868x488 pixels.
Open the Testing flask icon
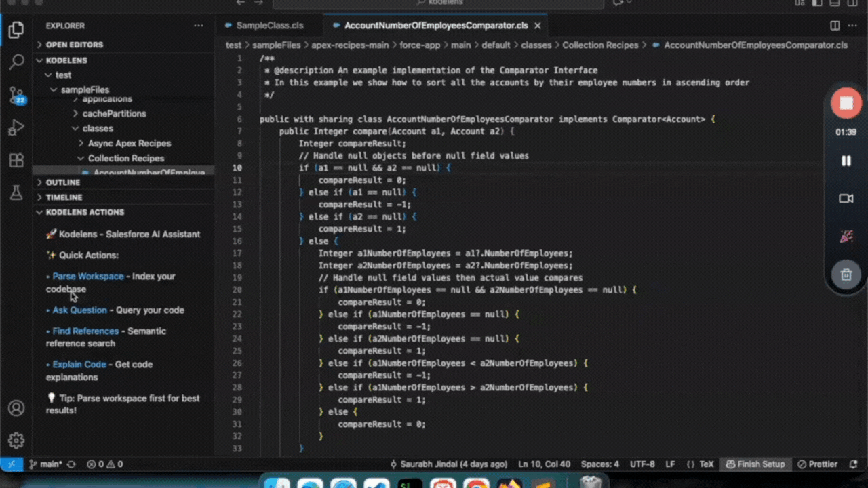16,193
